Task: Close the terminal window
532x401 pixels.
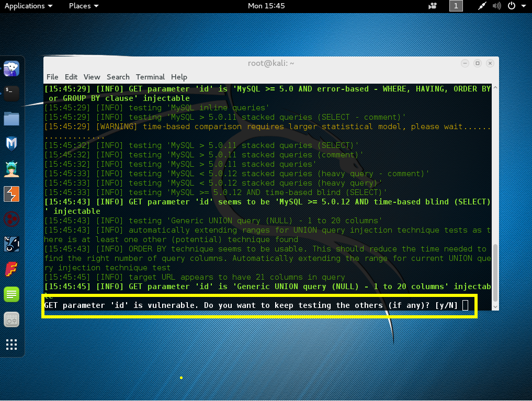Action: pyautogui.click(x=490, y=63)
